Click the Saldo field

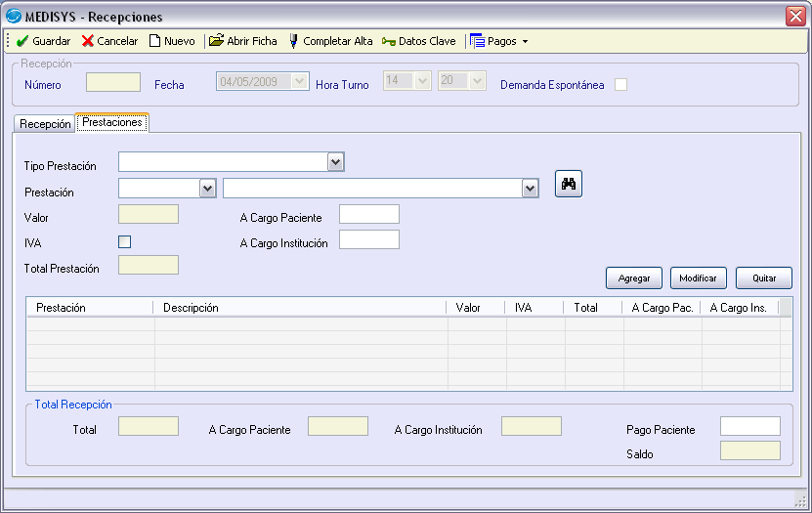pyautogui.click(x=749, y=450)
